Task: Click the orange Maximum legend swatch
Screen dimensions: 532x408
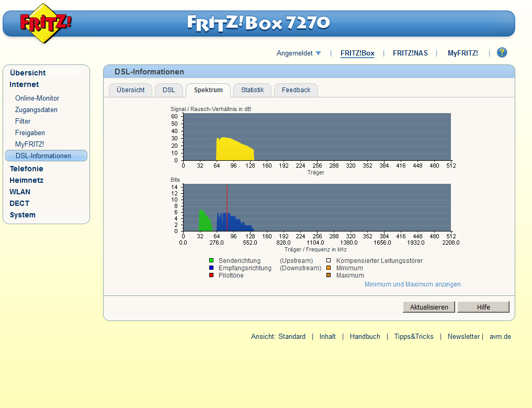Action: pos(329,275)
